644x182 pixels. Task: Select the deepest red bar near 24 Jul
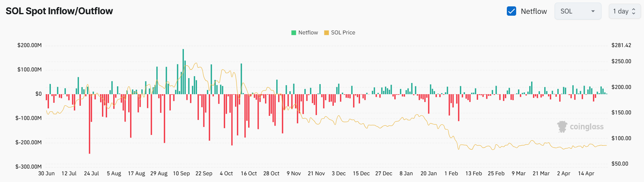pos(89,123)
